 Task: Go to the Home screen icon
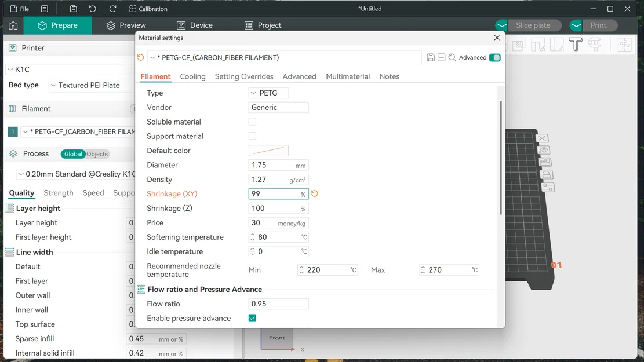tap(13, 25)
